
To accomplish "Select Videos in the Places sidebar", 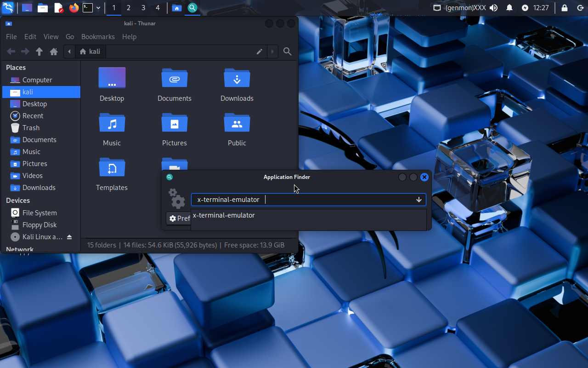I will [x=41, y=176].
